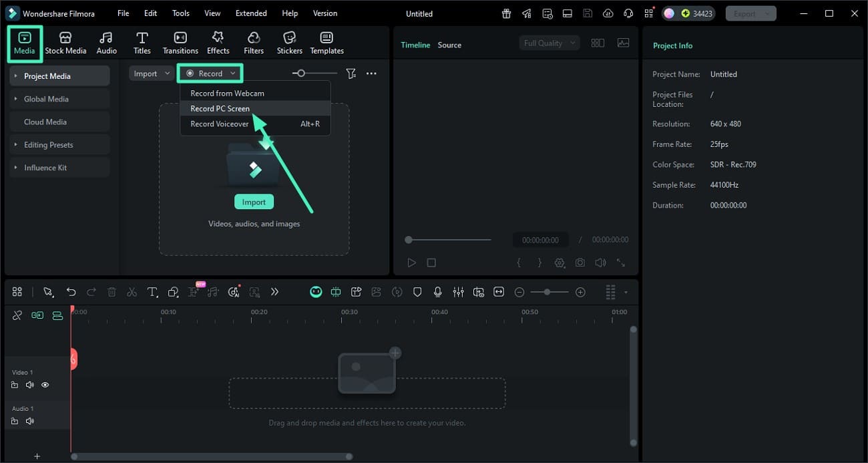Click the preview playback progress slider
This screenshot has width=868, height=463.
448,240
